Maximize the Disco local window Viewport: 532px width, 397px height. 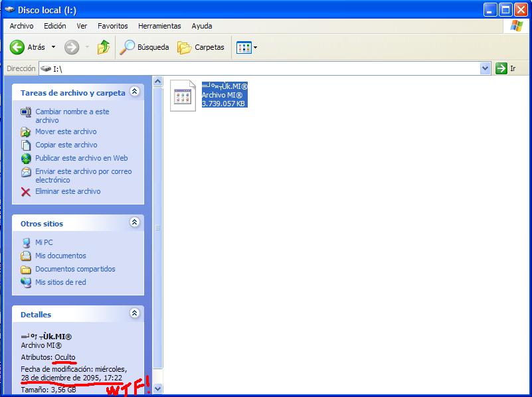505,10
